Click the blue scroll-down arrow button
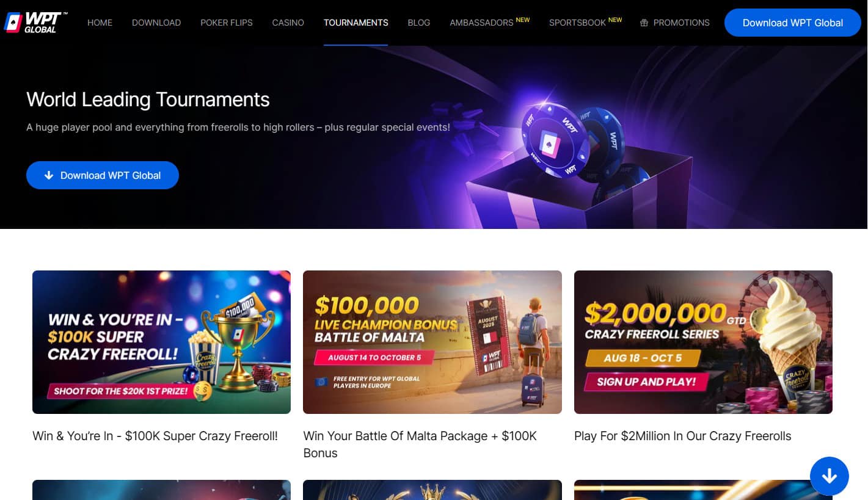The image size is (868, 500). point(829,476)
